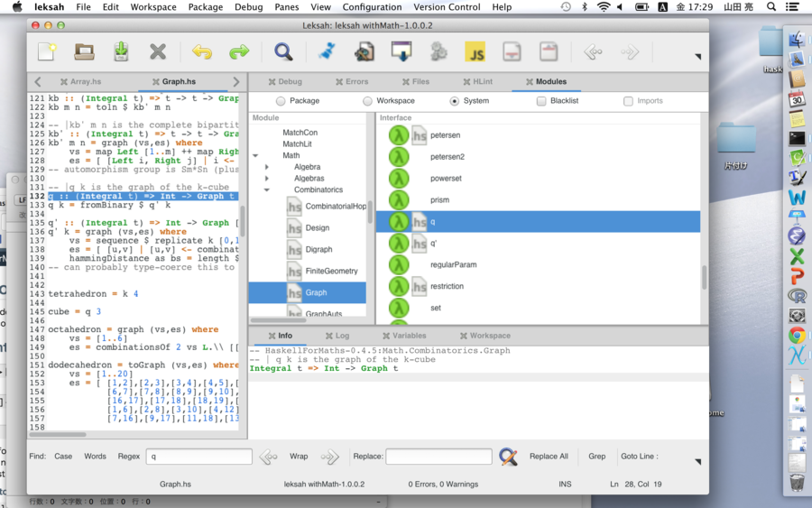Open Chrome from the Dock
This screenshot has width=812, height=508.
pyautogui.click(x=797, y=336)
